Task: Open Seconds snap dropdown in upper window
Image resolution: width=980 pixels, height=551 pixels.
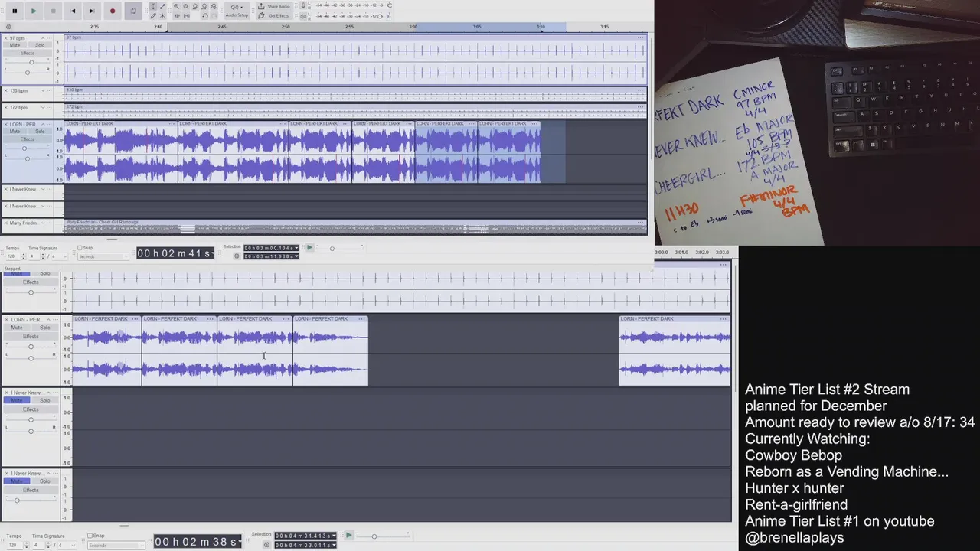Action: (103, 256)
